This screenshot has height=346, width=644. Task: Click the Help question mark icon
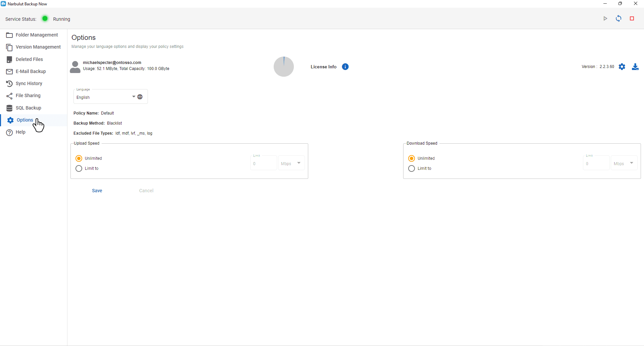(9, 132)
